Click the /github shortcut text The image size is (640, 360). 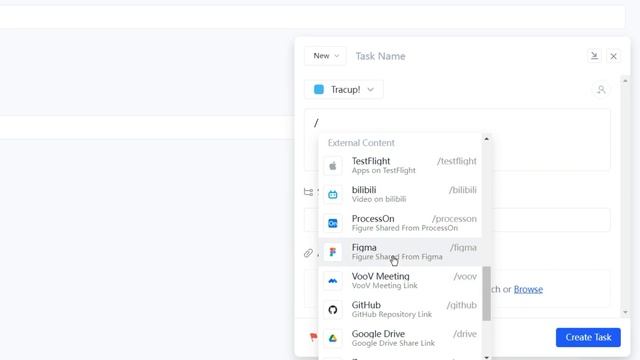(462, 305)
